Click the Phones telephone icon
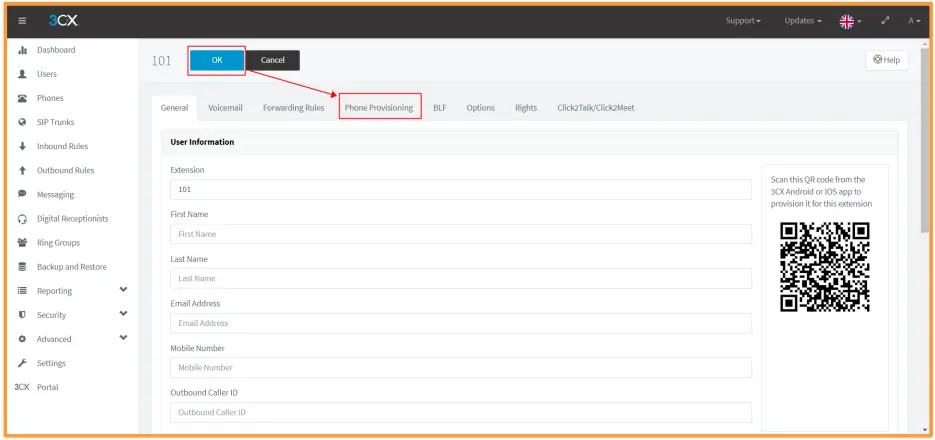935x440 pixels. tap(23, 98)
